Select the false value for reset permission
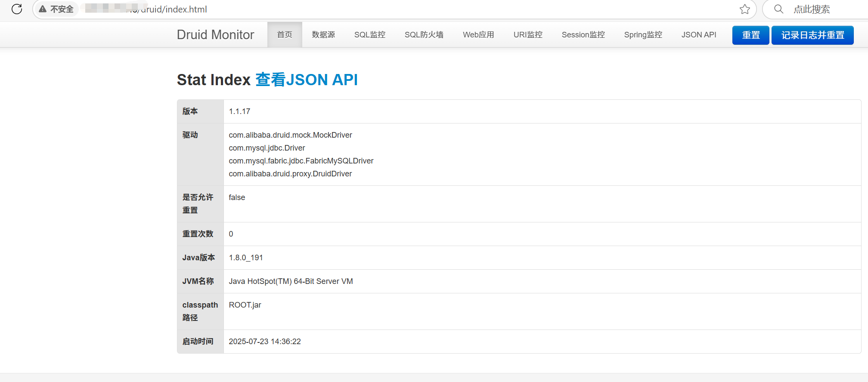 (x=237, y=197)
